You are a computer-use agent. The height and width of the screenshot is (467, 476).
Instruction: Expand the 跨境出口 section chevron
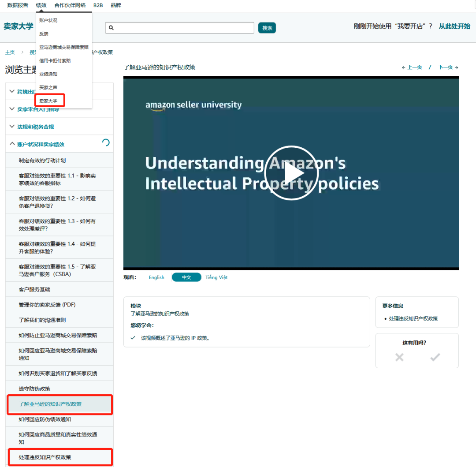click(x=12, y=91)
